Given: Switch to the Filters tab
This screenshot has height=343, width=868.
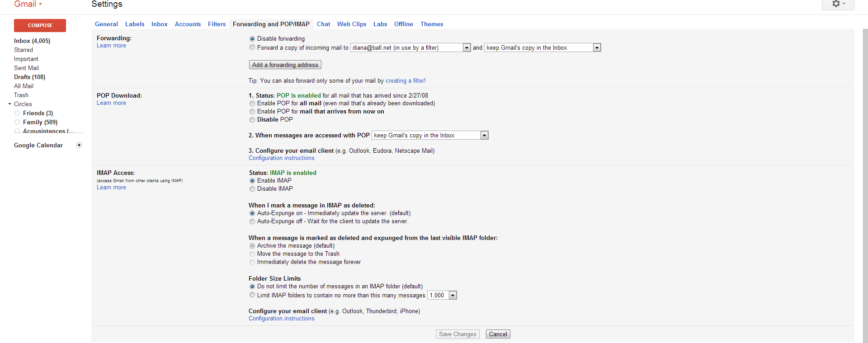Looking at the screenshot, I should click(217, 24).
